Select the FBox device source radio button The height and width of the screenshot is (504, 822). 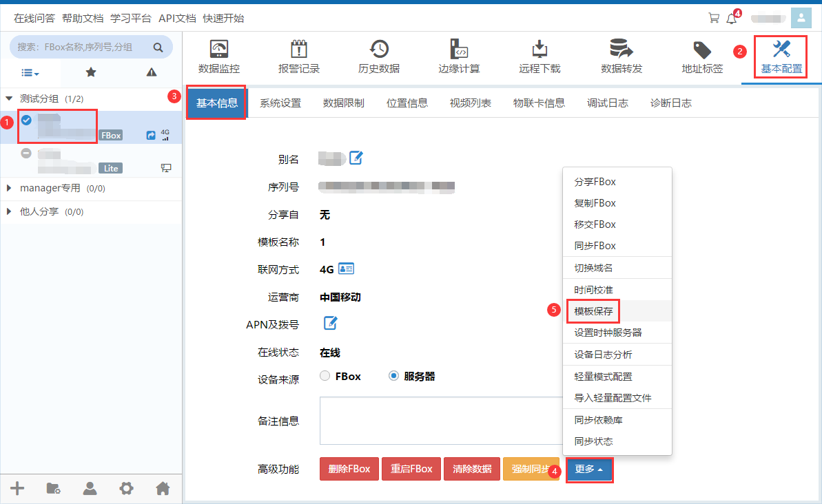click(x=325, y=377)
